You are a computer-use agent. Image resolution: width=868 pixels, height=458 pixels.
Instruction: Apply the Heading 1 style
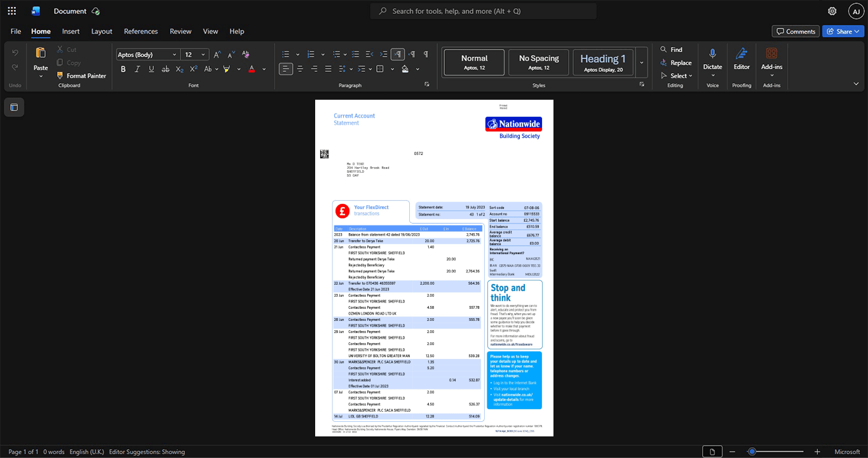coord(603,62)
